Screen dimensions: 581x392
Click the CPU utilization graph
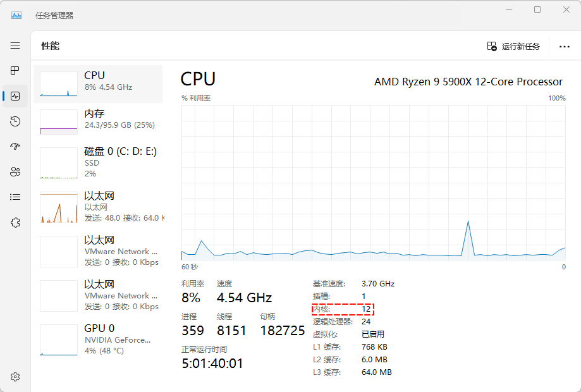click(x=373, y=183)
